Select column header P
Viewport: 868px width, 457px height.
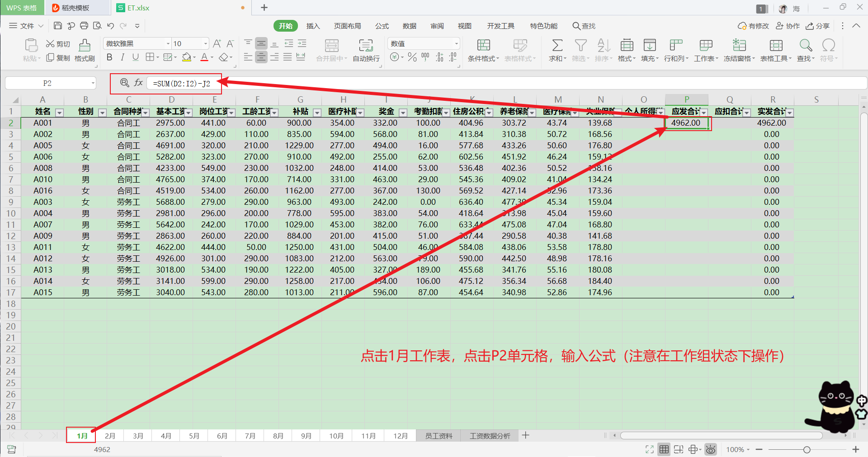click(686, 99)
